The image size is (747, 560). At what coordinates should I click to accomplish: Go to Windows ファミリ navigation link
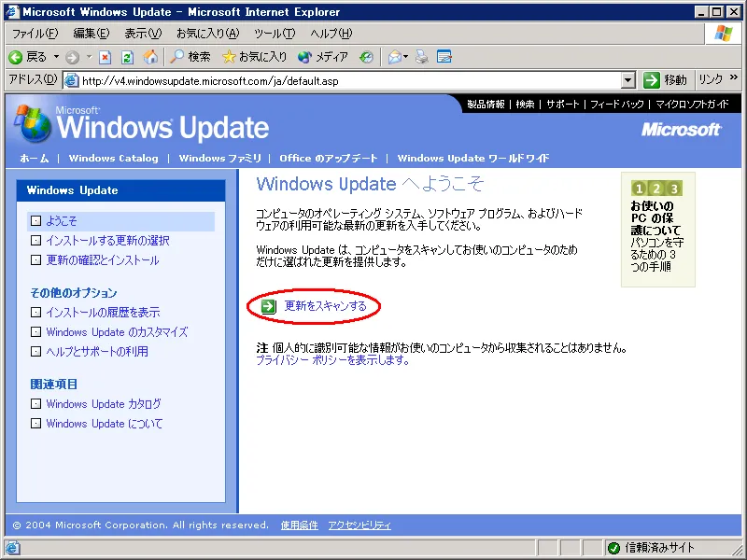220,158
